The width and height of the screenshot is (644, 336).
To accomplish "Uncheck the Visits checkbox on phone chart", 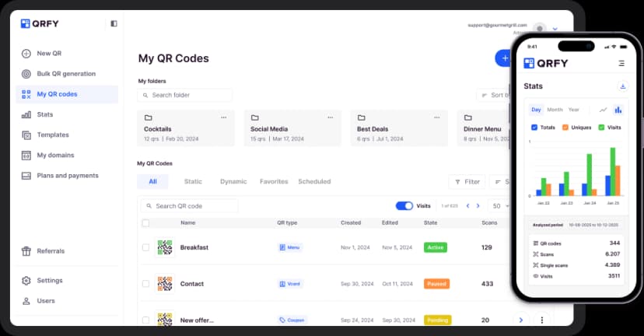I will 601,128.
